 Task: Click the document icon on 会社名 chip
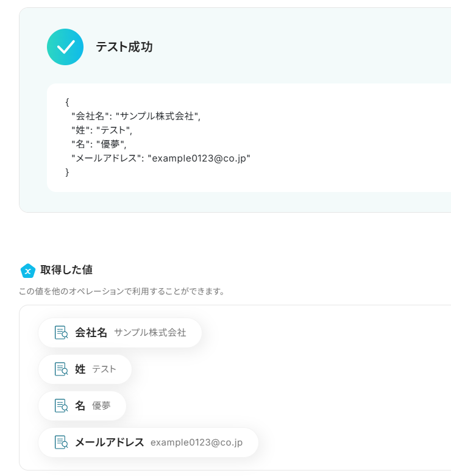[61, 333]
